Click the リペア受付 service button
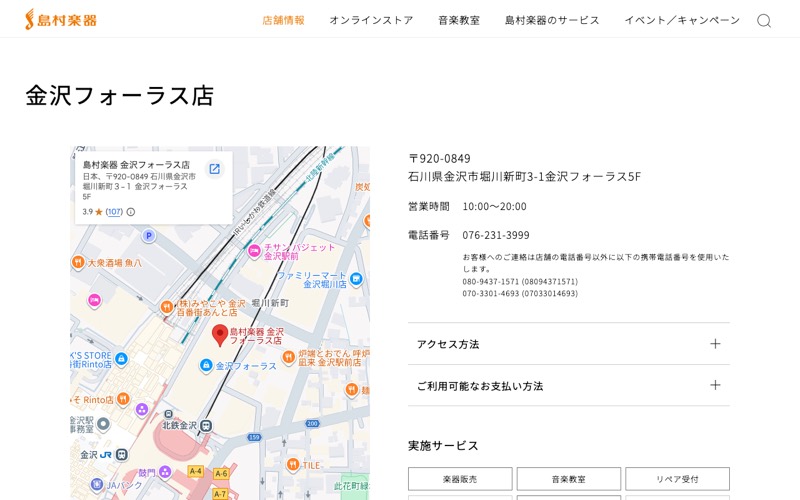Viewport: 800px width, 500px height. coord(678,479)
